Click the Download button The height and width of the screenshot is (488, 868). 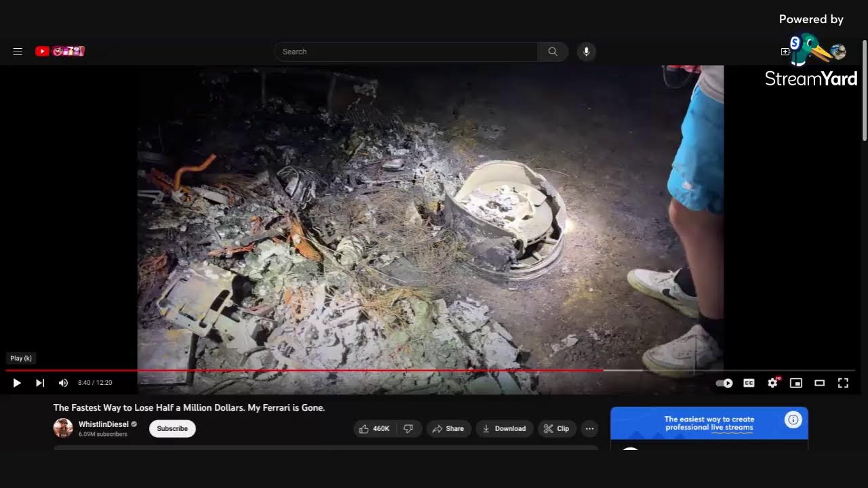[x=504, y=428]
